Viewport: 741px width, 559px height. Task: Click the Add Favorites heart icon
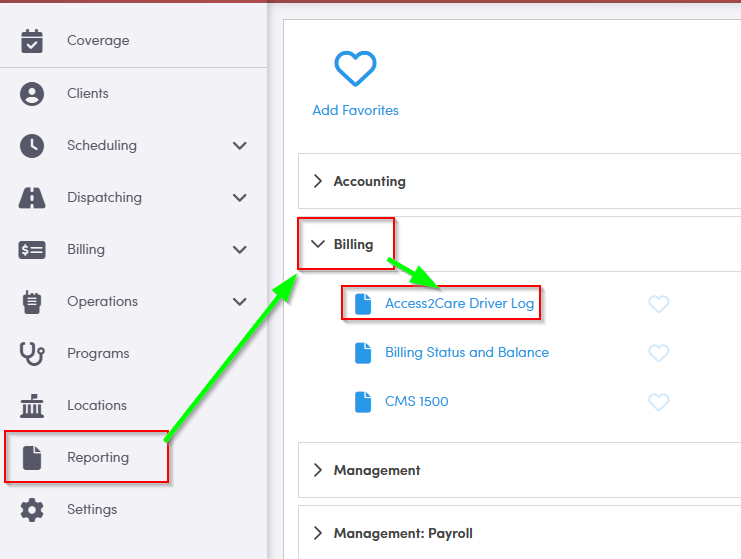point(355,69)
